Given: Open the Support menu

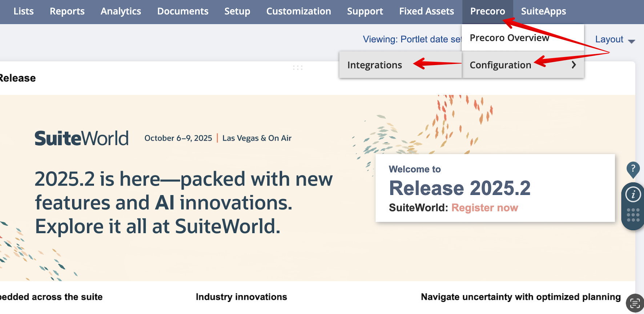Looking at the screenshot, I should (x=365, y=11).
